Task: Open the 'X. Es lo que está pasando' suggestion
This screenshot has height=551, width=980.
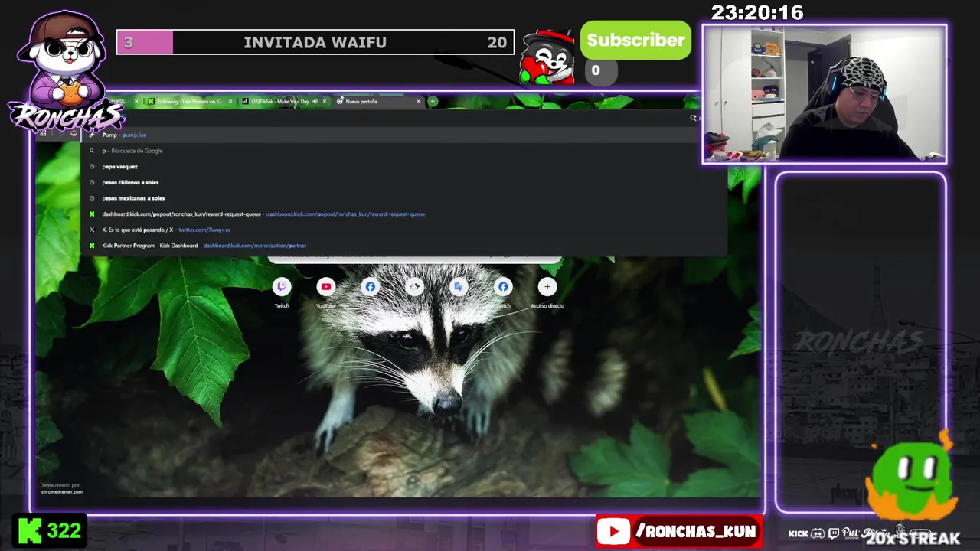Action: 403,230
